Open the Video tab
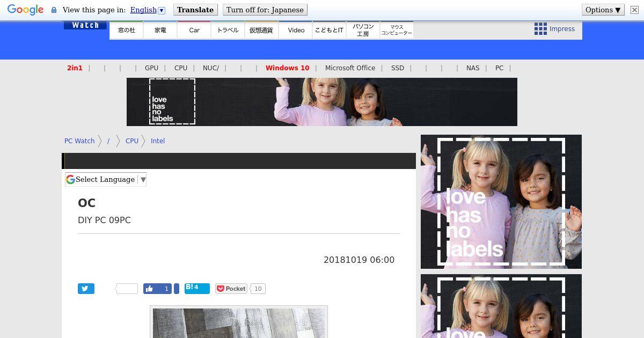The width and height of the screenshot is (644, 338). click(296, 30)
